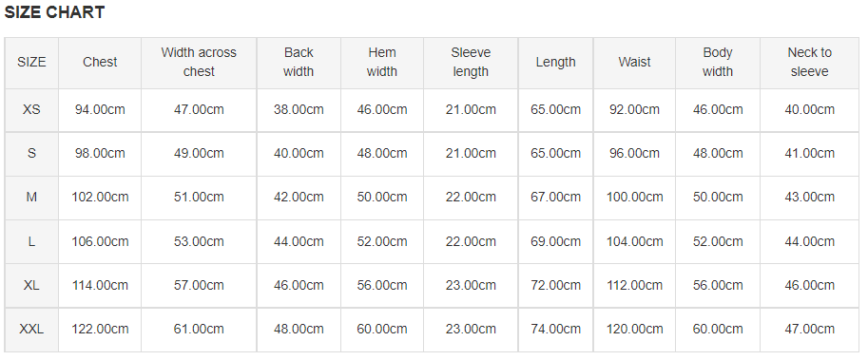This screenshot has width=868, height=360.
Task: Click the 57.00cm width across chest cell
Action: [199, 285]
